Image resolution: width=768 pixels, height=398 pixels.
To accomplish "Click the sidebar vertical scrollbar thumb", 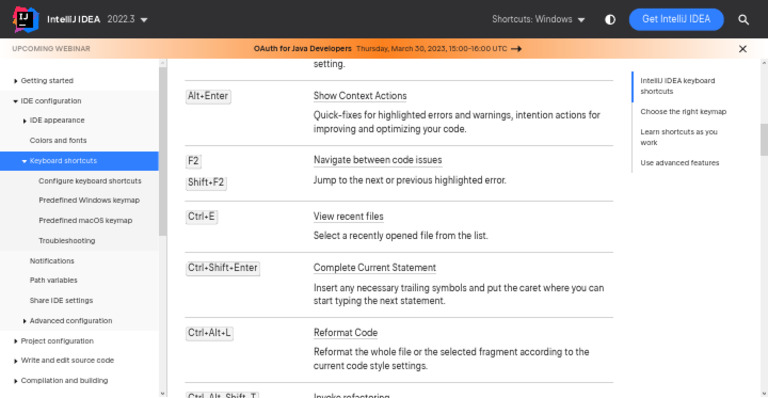I will 163,152.
